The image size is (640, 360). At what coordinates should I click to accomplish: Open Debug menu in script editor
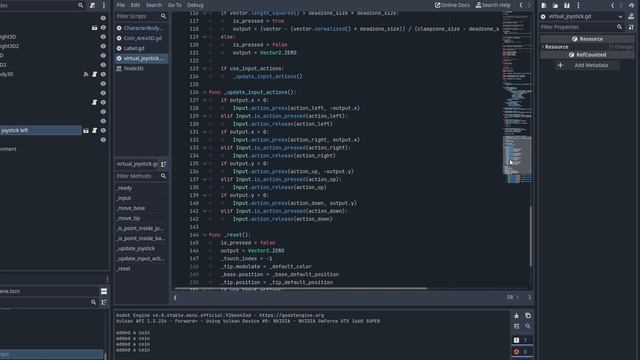195,5
